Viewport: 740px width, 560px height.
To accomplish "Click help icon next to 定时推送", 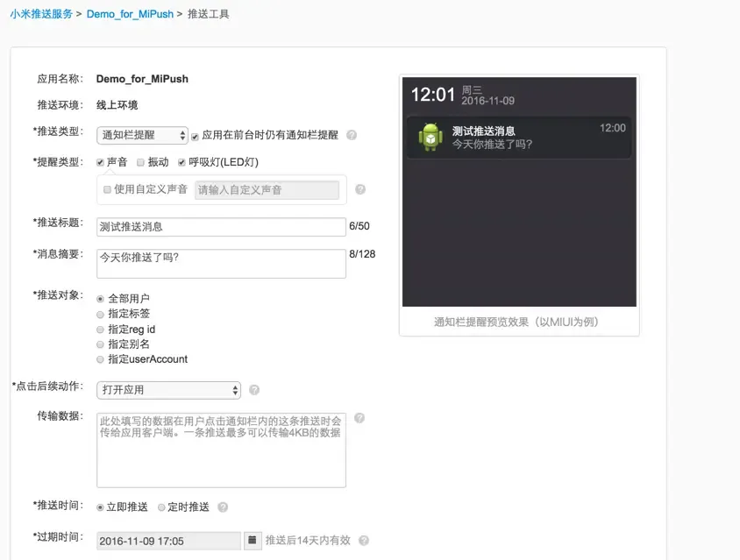I will pos(223,507).
